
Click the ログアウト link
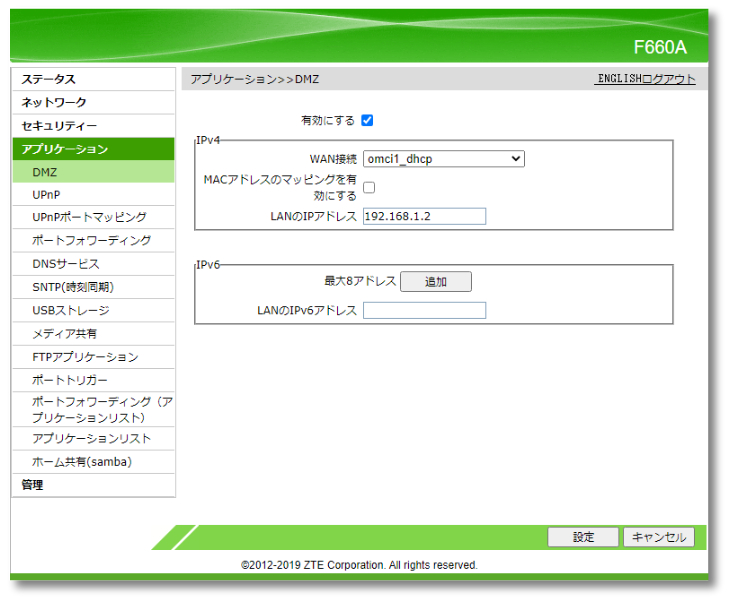(x=669, y=79)
